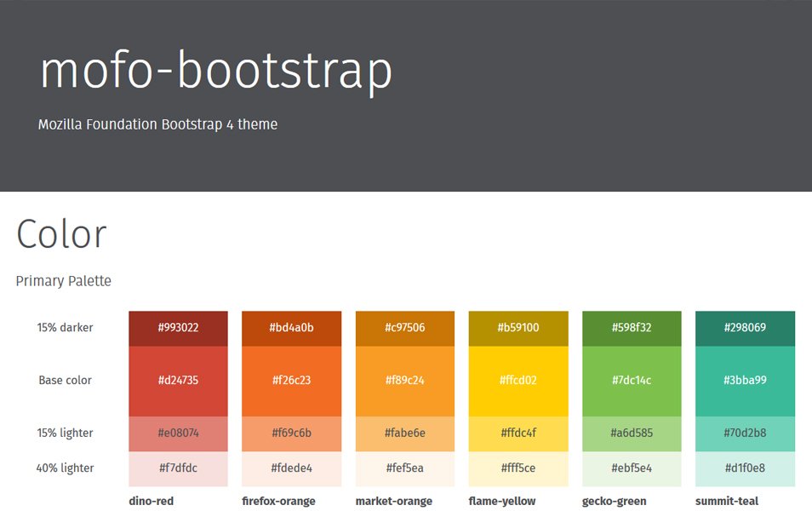Click the #c97506 darker market-orange swatch

pos(405,329)
